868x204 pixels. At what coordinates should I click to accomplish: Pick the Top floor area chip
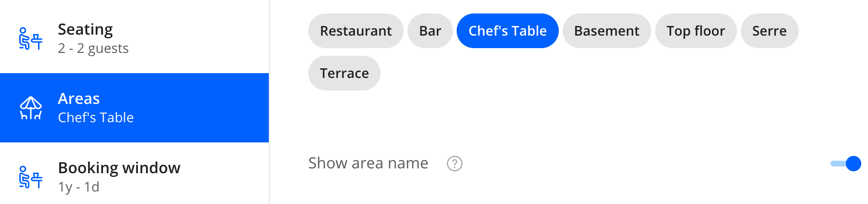tap(696, 31)
